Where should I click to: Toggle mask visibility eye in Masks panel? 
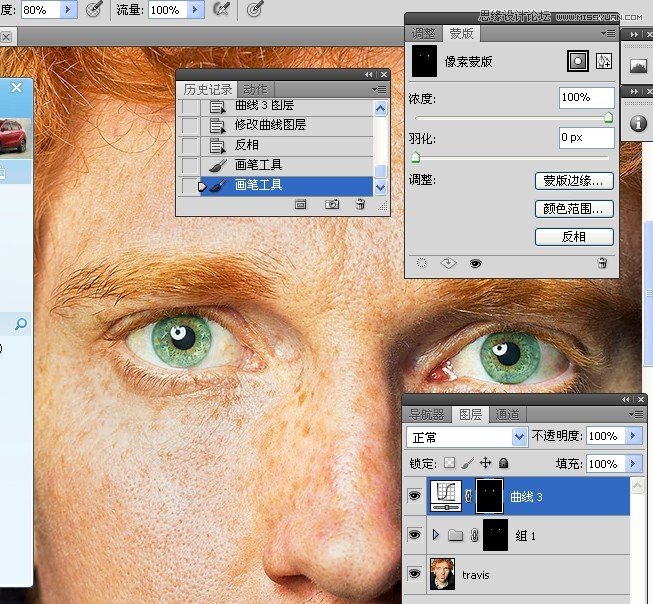click(475, 263)
